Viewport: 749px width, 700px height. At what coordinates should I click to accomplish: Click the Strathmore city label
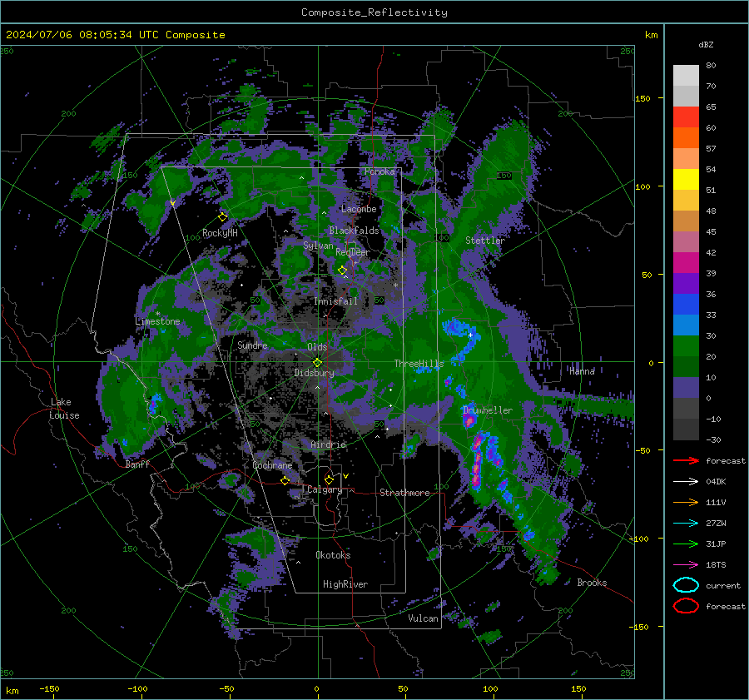[x=404, y=493]
